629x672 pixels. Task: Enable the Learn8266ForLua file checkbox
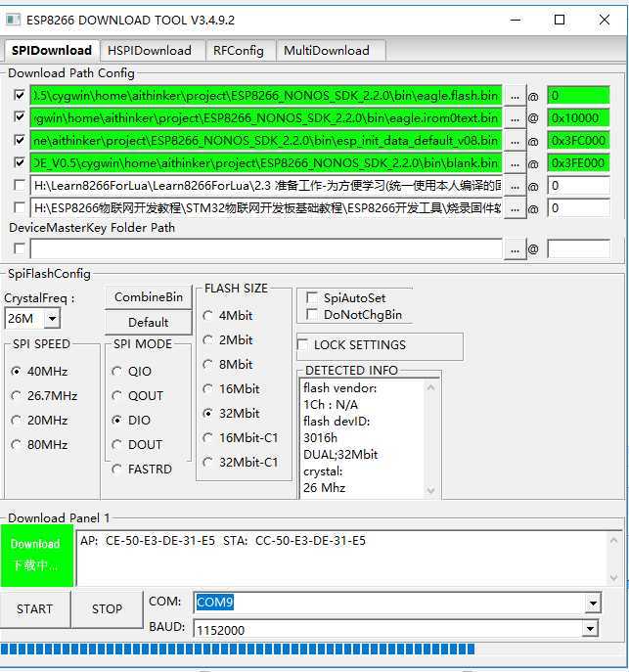tap(20, 185)
